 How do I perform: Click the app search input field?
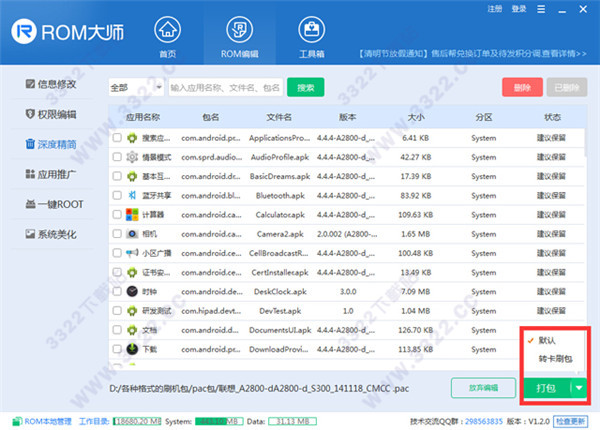tap(227, 88)
